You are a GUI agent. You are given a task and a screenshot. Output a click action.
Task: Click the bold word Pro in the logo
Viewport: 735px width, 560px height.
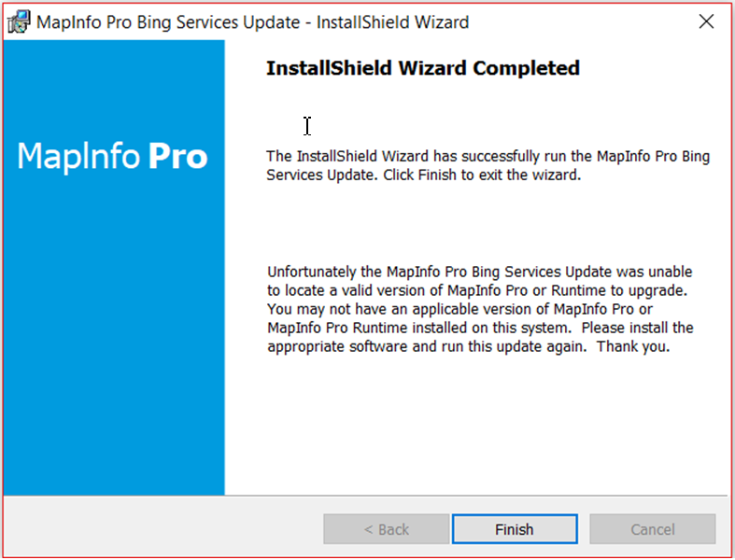[177, 156]
